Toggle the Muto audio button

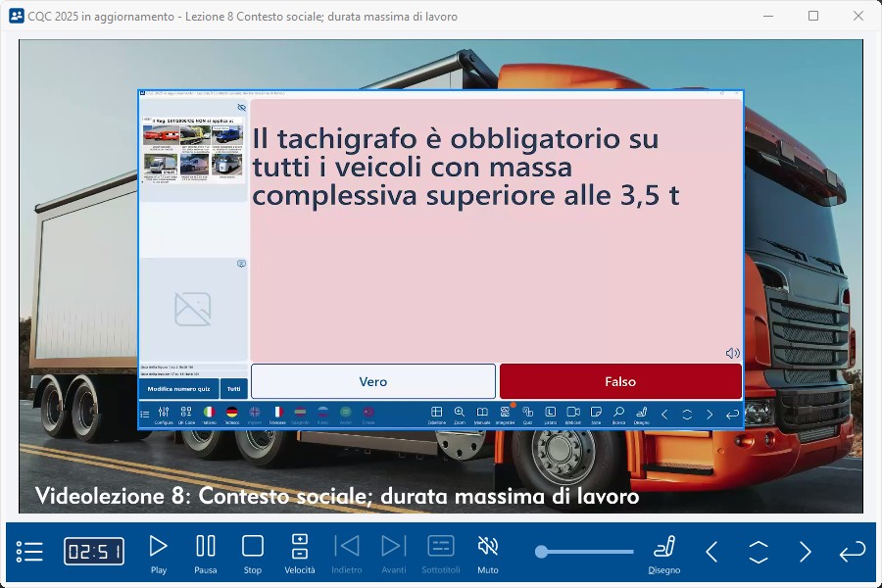[487, 553]
